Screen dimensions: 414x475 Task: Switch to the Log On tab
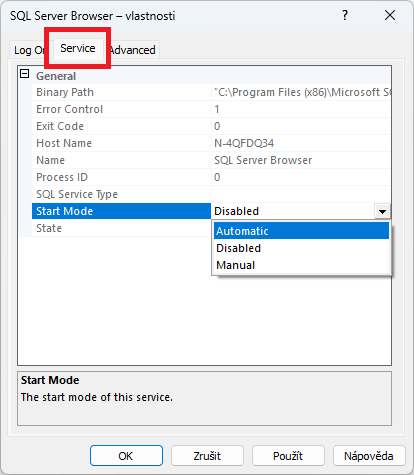(29, 50)
